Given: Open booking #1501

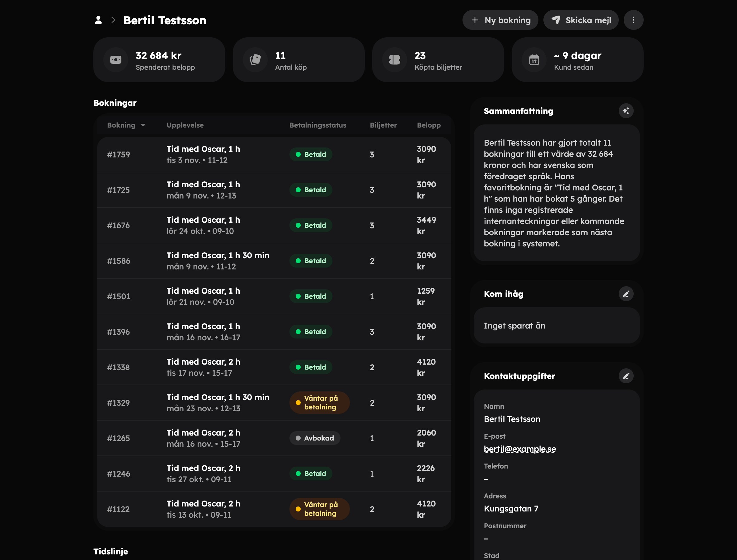Looking at the screenshot, I should [x=274, y=296].
